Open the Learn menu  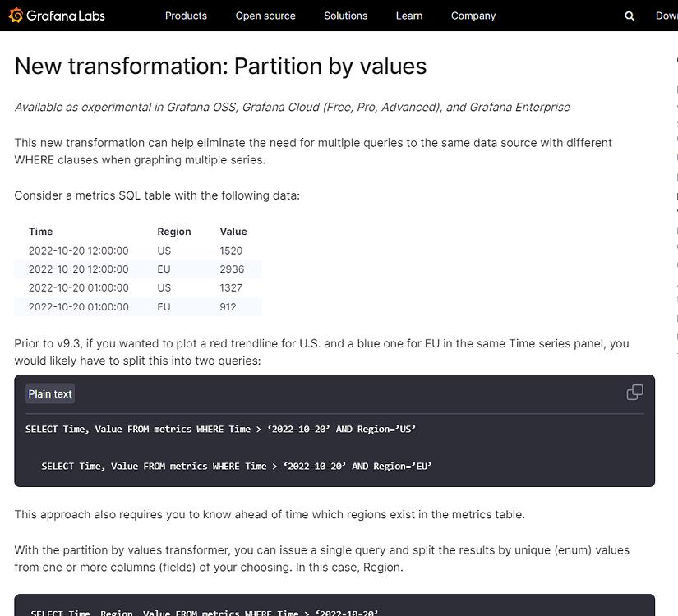pyautogui.click(x=408, y=16)
